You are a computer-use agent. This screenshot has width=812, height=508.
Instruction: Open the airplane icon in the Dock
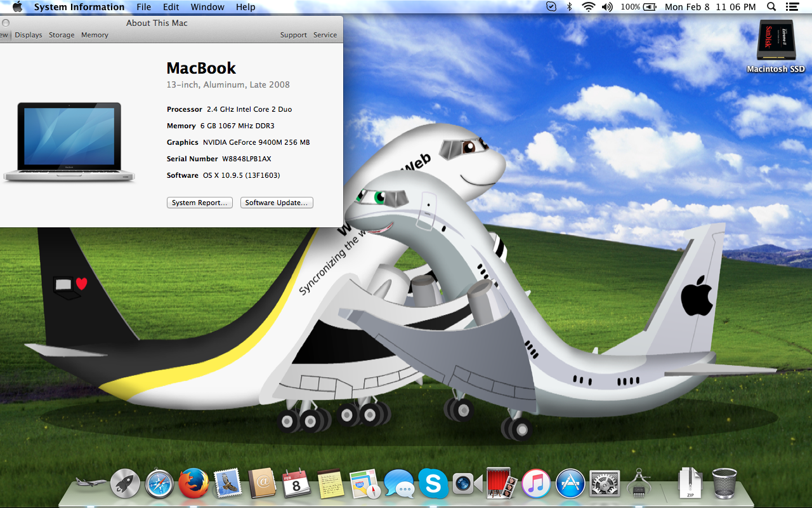[x=91, y=483]
